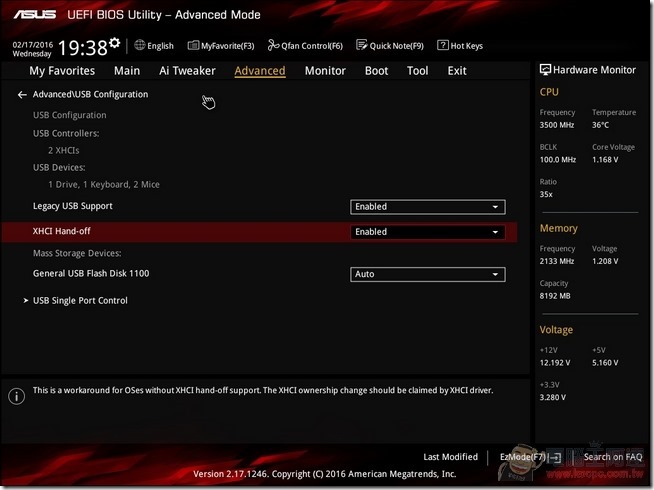This screenshot has height=490, width=654.
Task: Click the settings gear beside the clock
Action: [115, 43]
